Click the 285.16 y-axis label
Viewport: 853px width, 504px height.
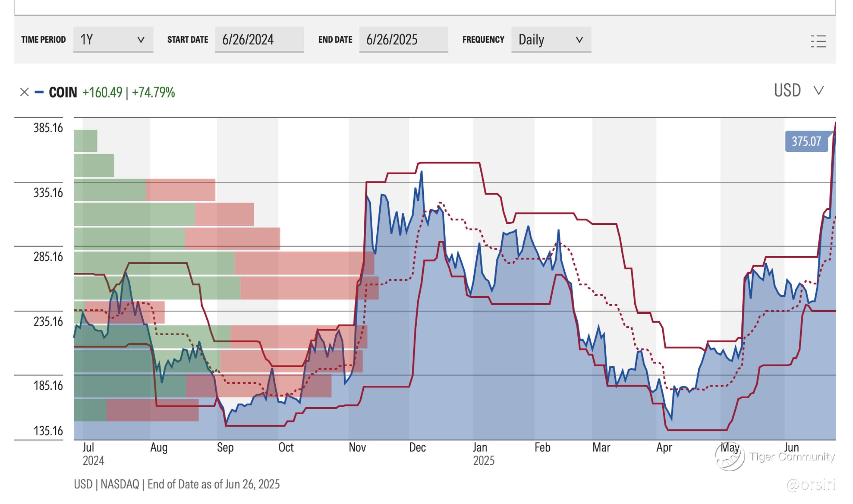48,256
